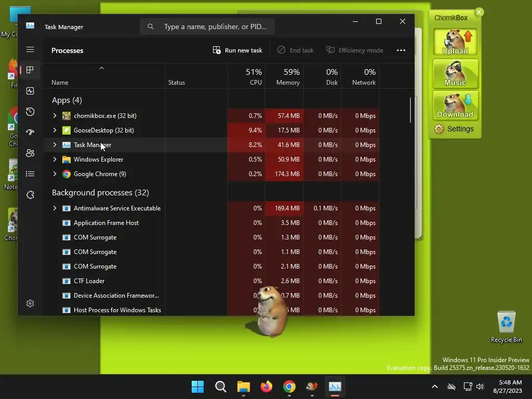Open the Details page in sidebar
The width and height of the screenshot is (532, 399).
point(30,174)
